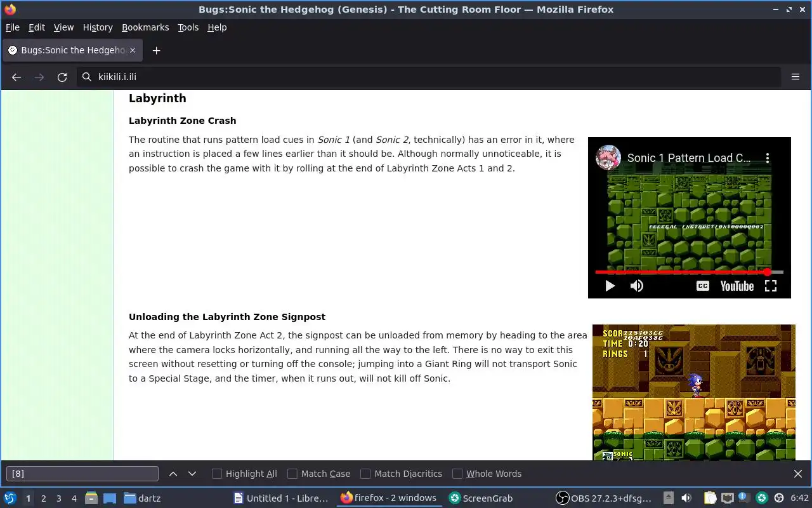Enable the Match Diacritics checkbox
812x508 pixels.
click(x=365, y=474)
